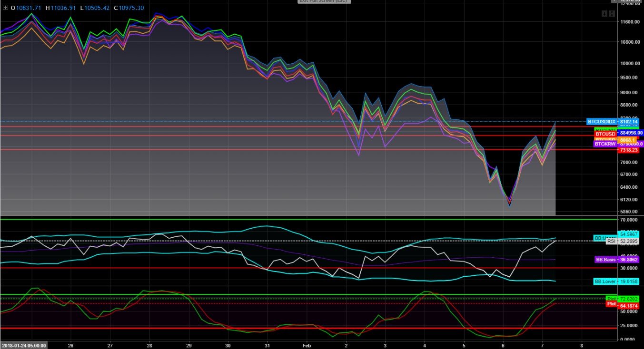Click the red 7318.23 price tag
The image size is (644, 349).
coord(628,150)
